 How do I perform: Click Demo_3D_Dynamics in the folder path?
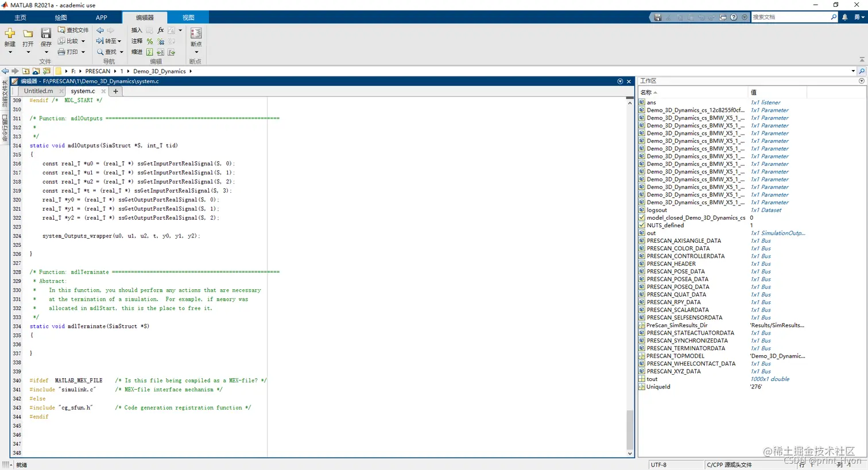pos(160,71)
